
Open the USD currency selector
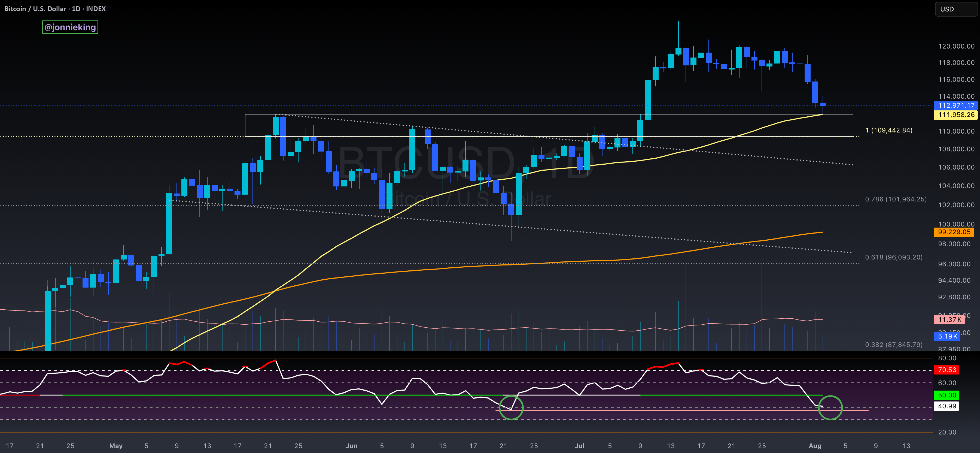(956, 9)
